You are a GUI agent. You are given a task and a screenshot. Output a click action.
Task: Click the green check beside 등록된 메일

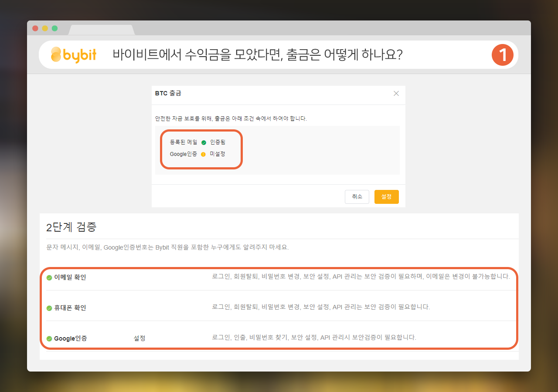tap(204, 142)
